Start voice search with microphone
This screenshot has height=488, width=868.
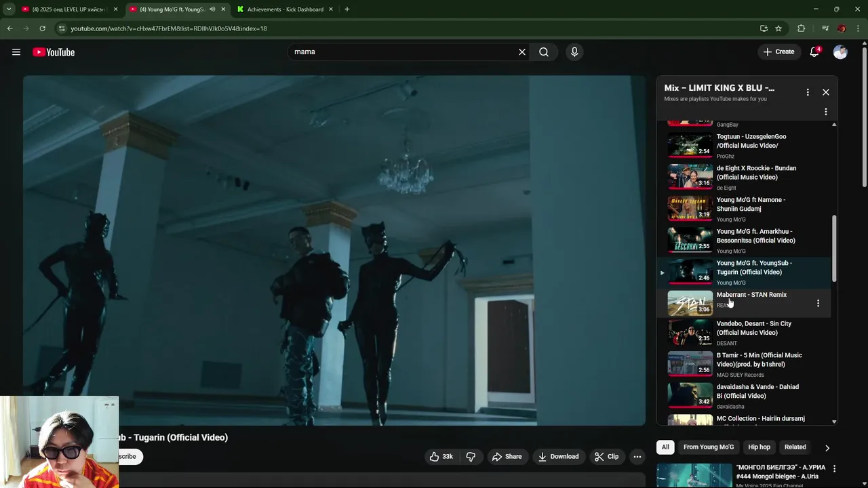tap(574, 52)
